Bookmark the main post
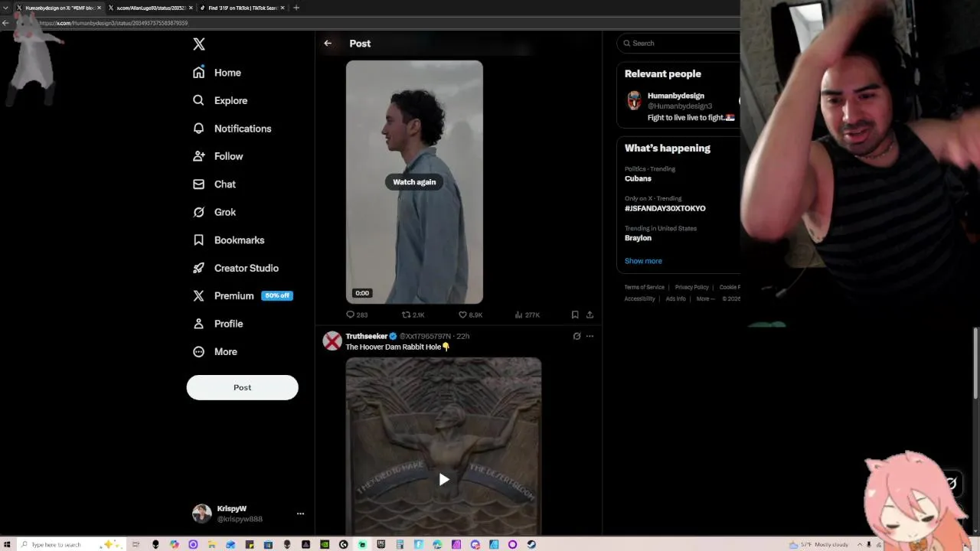 pos(575,315)
